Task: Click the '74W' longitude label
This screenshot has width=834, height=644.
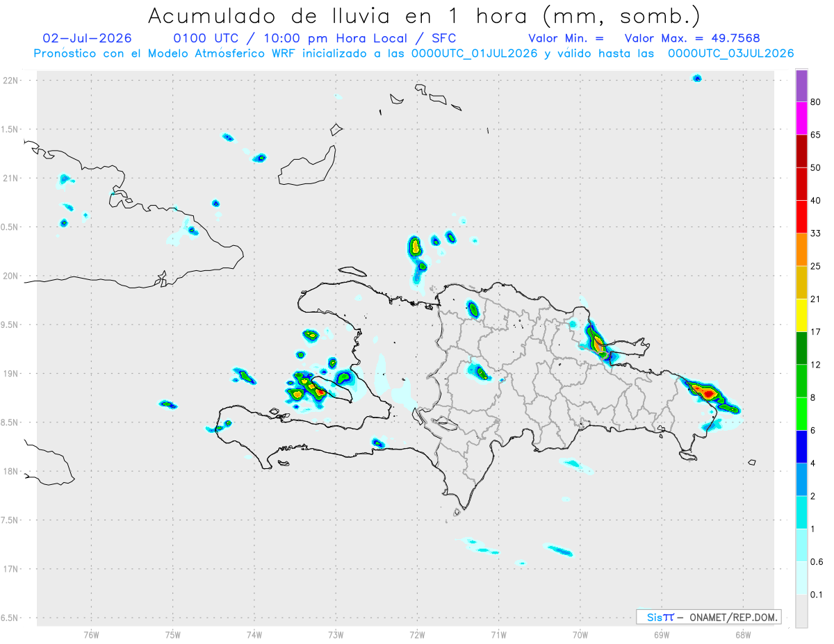Action: (x=254, y=634)
